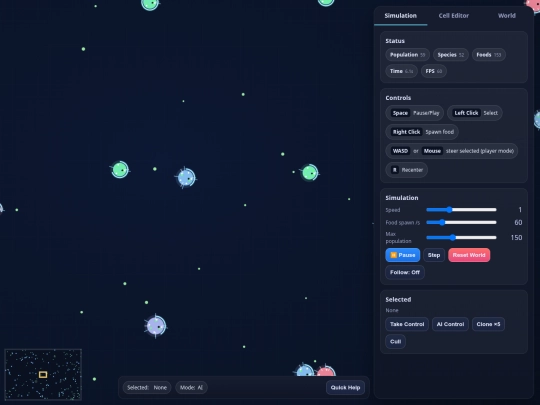The image size is (540, 405).
Task: Select the pink cell above the Quick Help button
Action: pyautogui.click(x=325, y=371)
